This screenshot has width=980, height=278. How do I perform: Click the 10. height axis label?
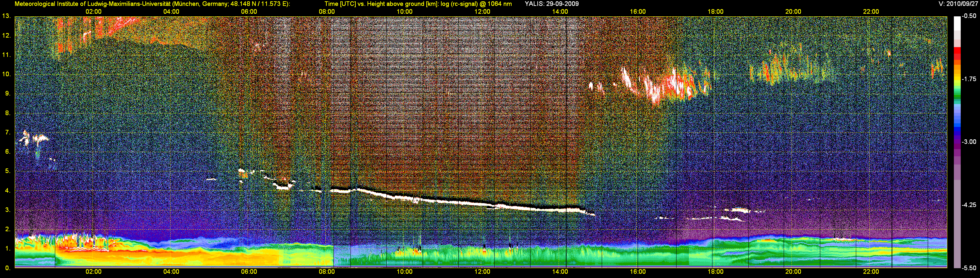(x=6, y=74)
